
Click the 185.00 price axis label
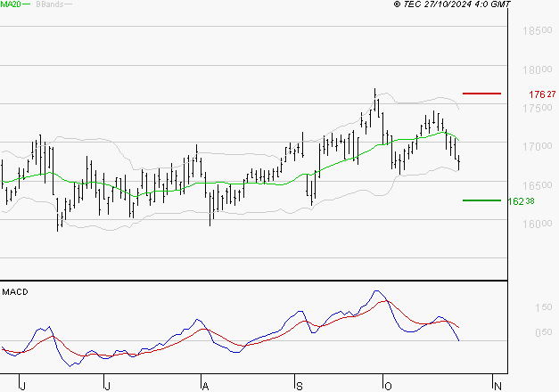[538, 31]
